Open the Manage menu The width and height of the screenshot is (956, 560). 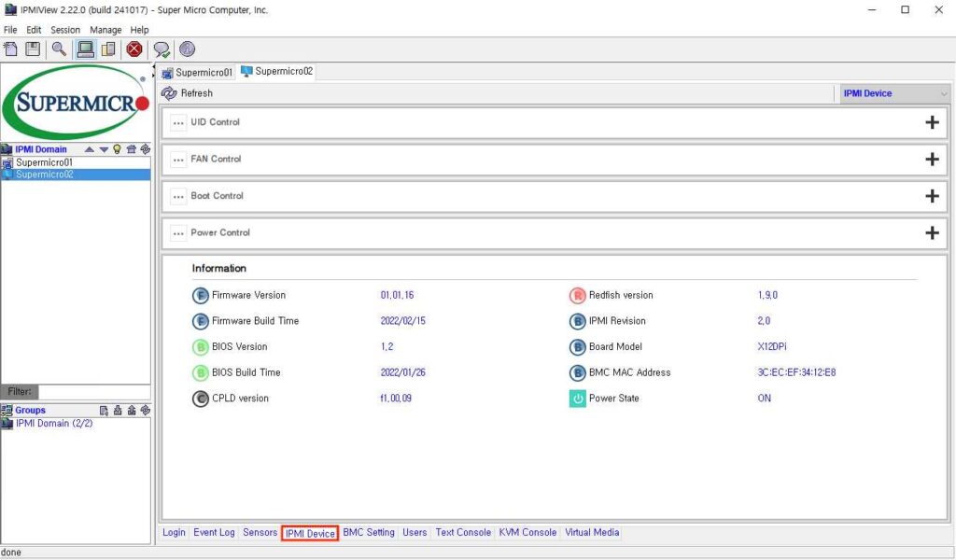point(105,29)
